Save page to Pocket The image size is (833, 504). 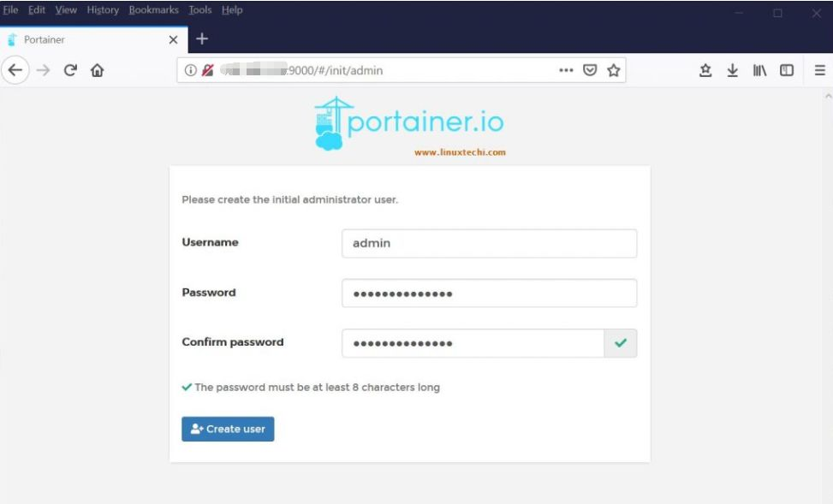(590, 70)
